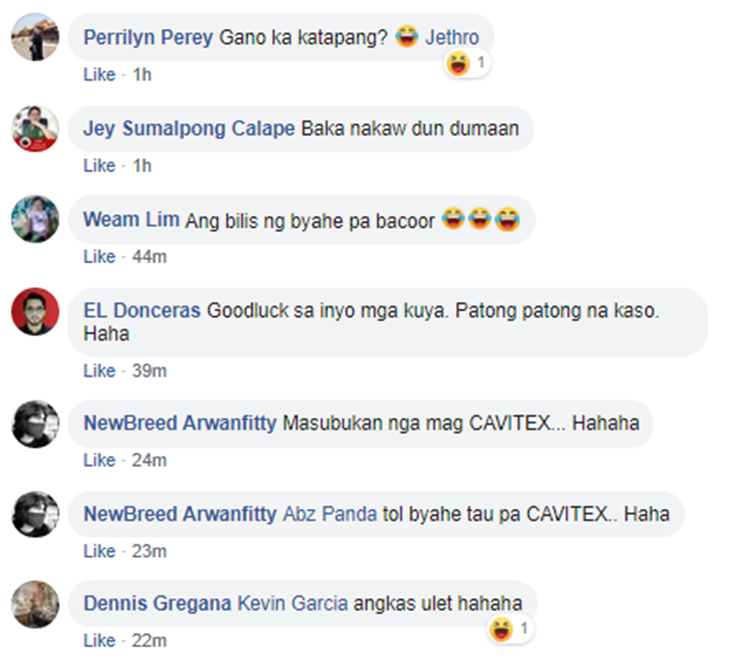Viewport: 750px width, 662px height.
Task: Open Dennis Gregana's profile picture
Action: coord(35,604)
